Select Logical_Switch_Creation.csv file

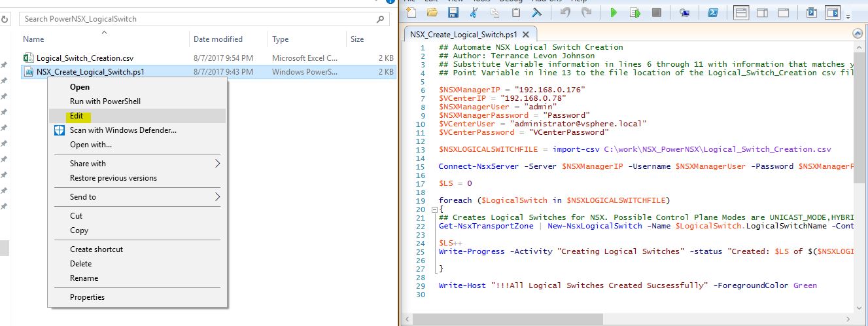(x=86, y=58)
